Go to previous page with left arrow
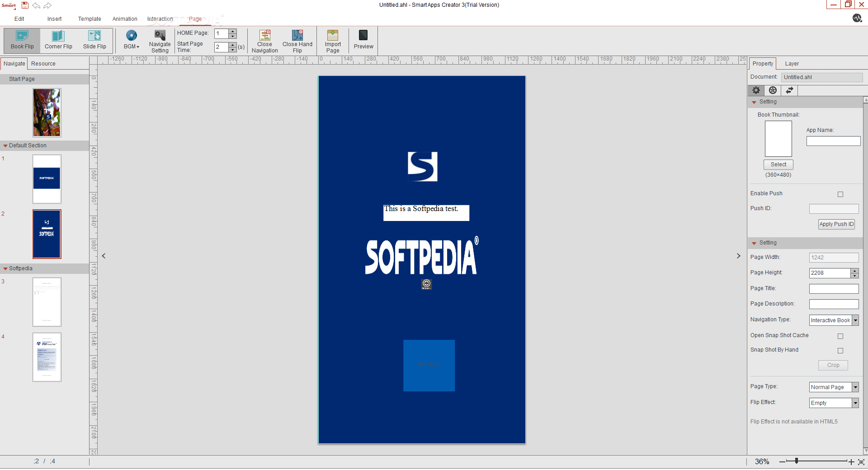 [x=104, y=256]
